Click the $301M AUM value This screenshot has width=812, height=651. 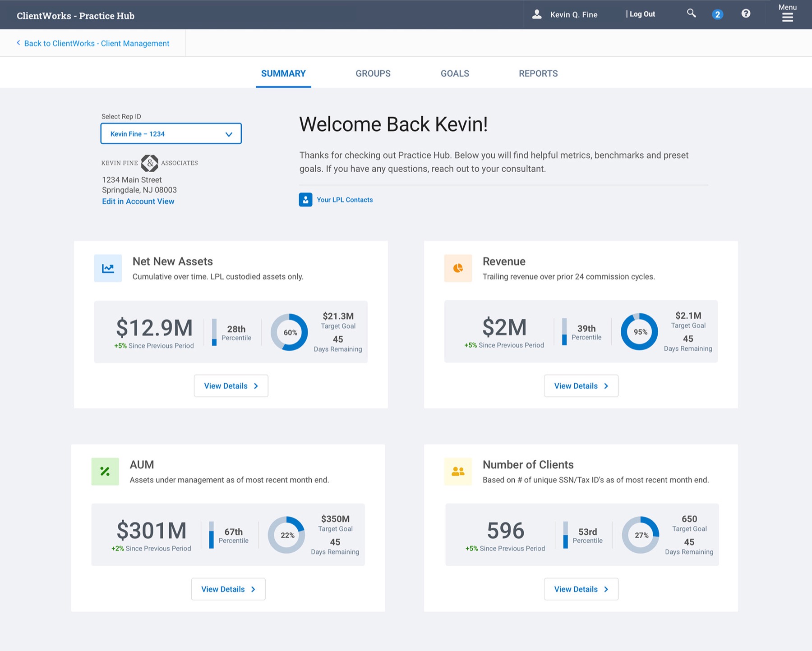152,530
